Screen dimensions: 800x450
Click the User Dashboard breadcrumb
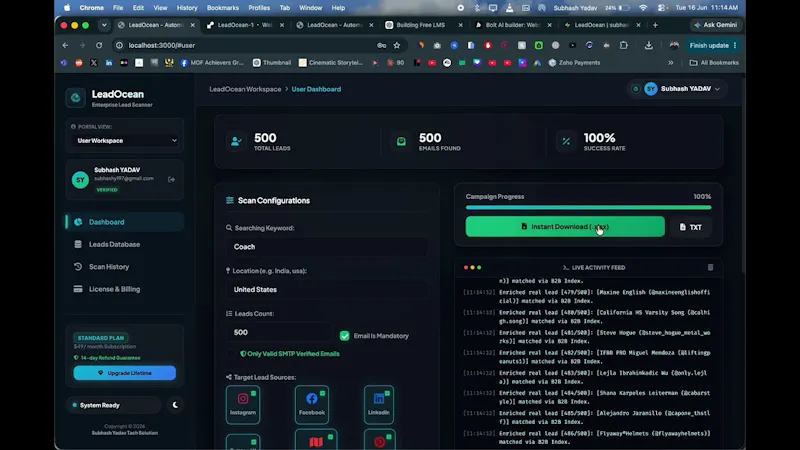[316, 89]
